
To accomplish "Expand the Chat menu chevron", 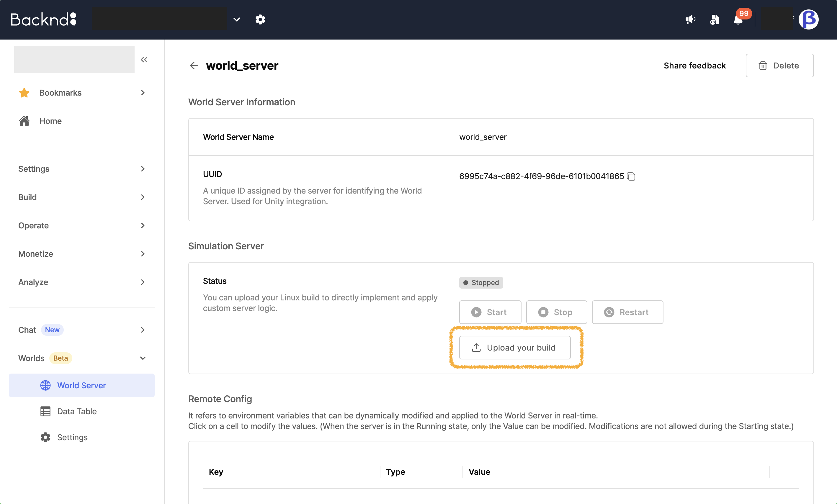I will click(143, 330).
